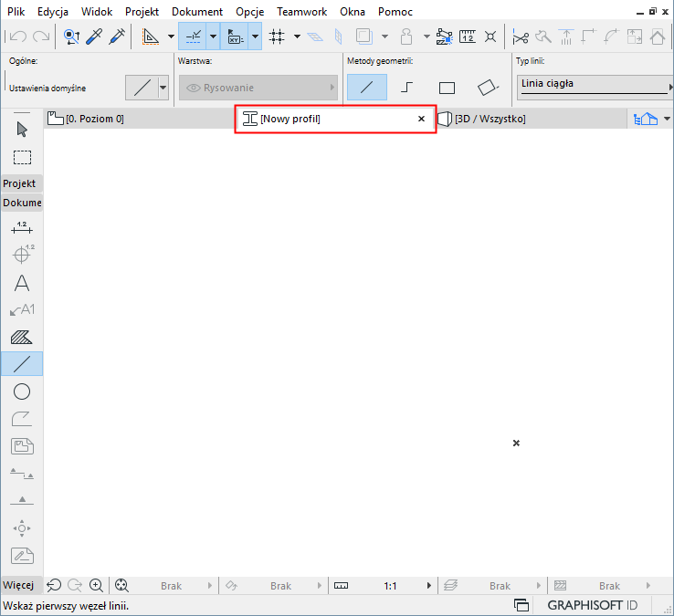Open the Linia ciągła line type list
The height and width of the screenshot is (616, 674).
click(x=595, y=88)
